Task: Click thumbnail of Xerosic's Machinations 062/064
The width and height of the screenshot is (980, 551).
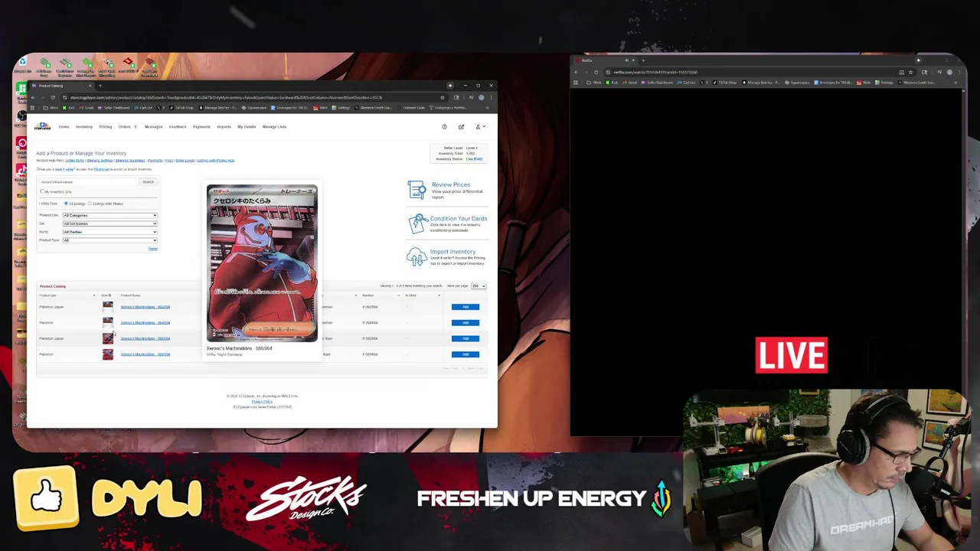Action: point(108,306)
